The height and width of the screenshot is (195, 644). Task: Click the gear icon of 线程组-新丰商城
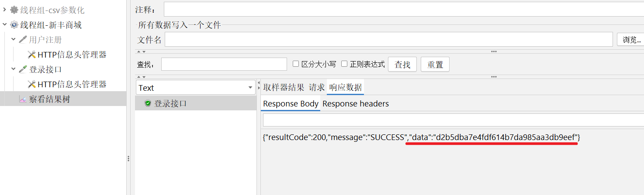[x=14, y=25]
